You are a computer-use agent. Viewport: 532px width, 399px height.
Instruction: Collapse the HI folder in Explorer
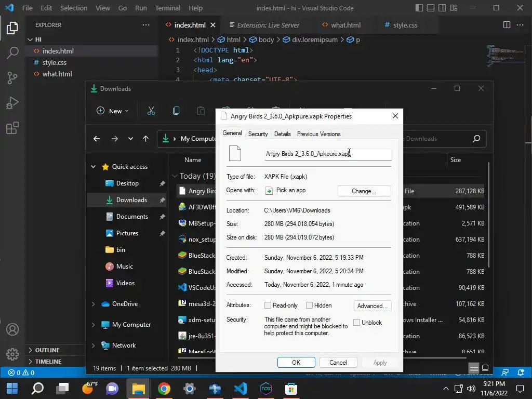[x=30, y=39]
